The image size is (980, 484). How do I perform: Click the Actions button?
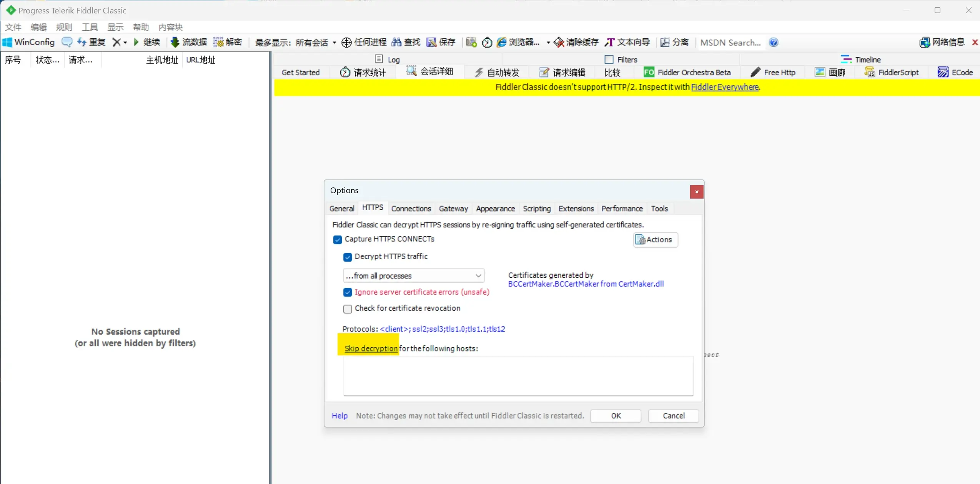(x=655, y=240)
